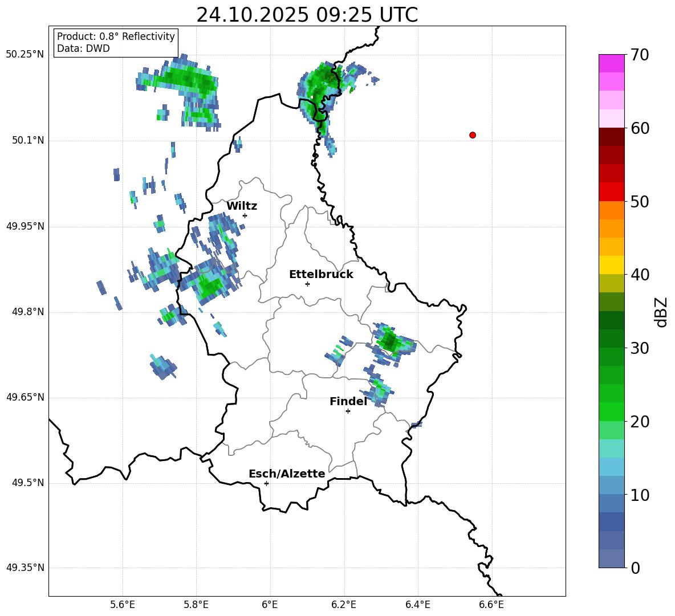Click the 49.65°N latitude label
The width and height of the screenshot is (675, 616).
(x=25, y=397)
